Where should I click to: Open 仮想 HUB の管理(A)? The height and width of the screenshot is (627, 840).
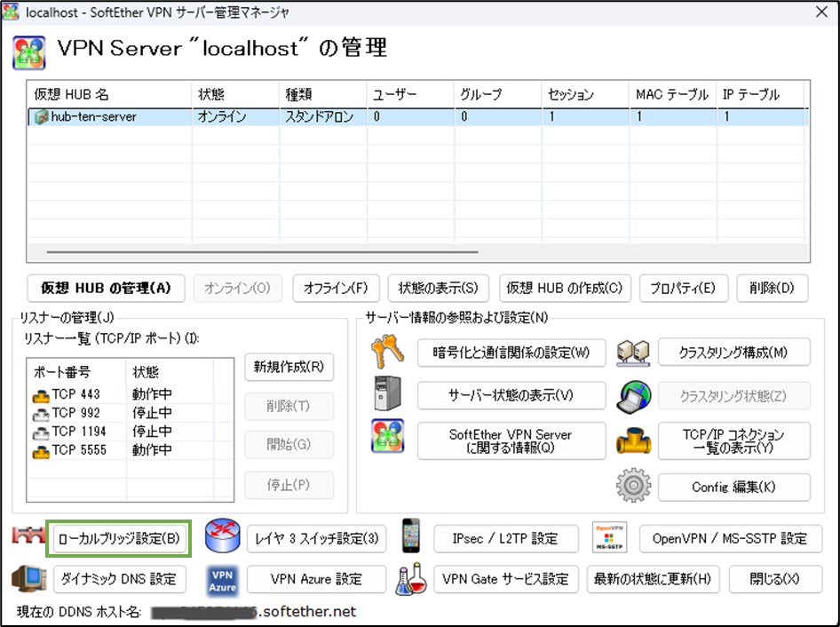tap(106, 289)
